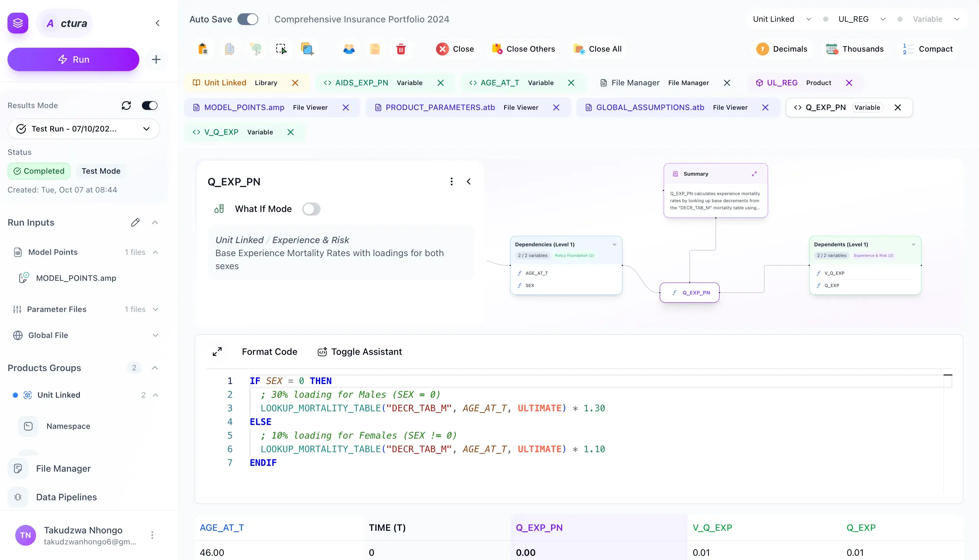Enable the What If Mode switch
Viewport: 979px width, 560px height.
click(x=311, y=209)
